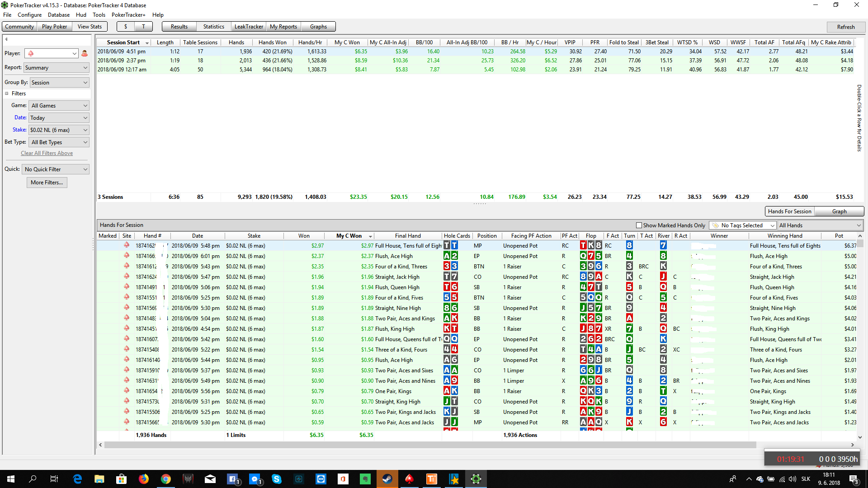The width and height of the screenshot is (868, 488).
Task: Open the Hud menu
Action: tap(81, 15)
